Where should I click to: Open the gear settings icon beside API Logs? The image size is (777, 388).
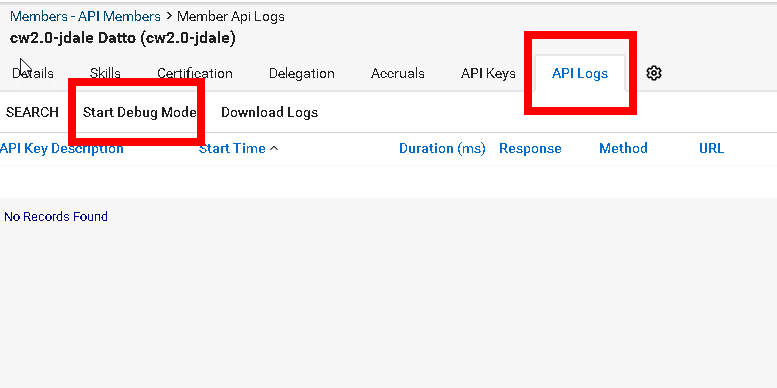pyautogui.click(x=654, y=73)
